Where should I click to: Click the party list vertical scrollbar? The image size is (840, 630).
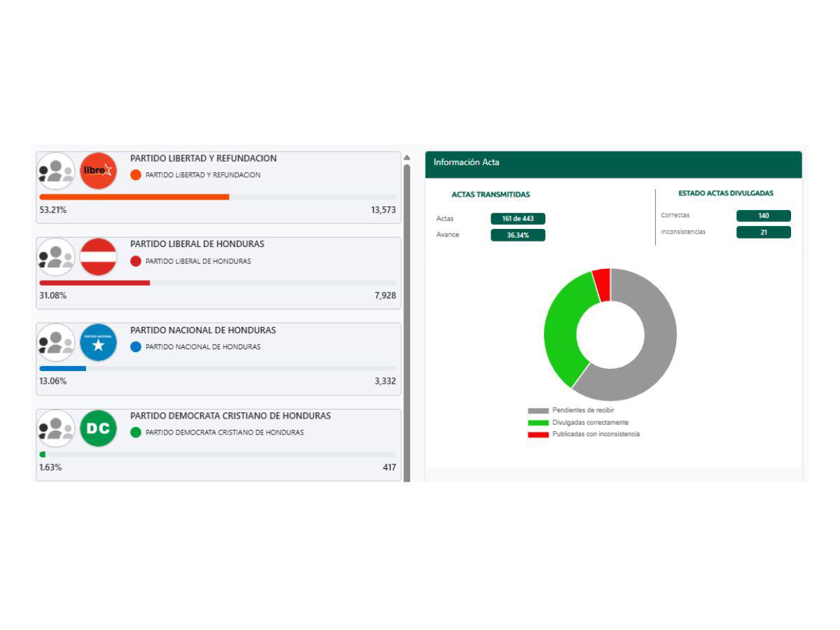pos(407,315)
